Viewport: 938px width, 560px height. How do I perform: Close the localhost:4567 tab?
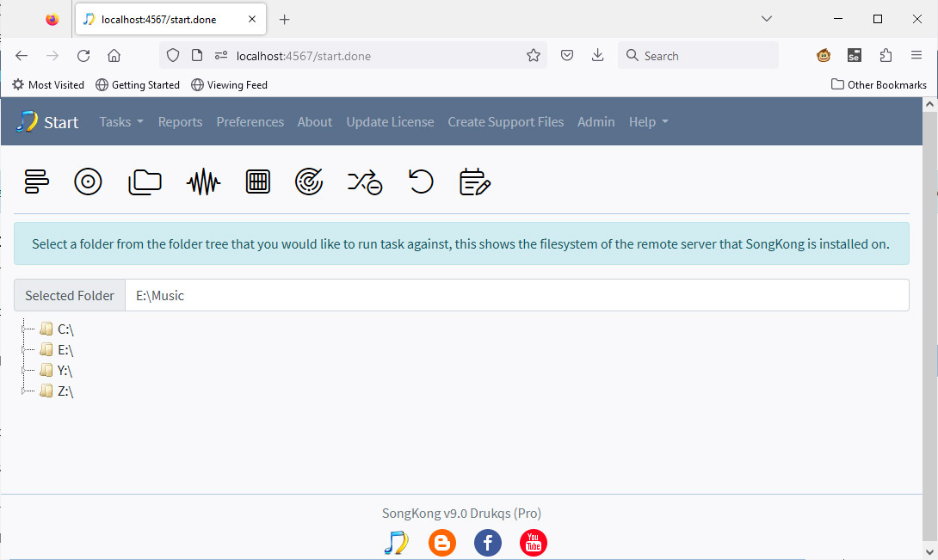pyautogui.click(x=252, y=19)
